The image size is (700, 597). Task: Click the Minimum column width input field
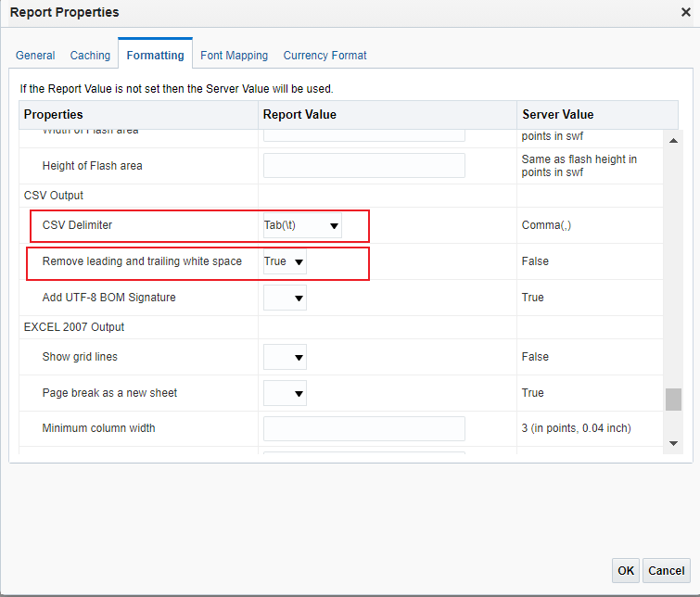click(x=363, y=428)
